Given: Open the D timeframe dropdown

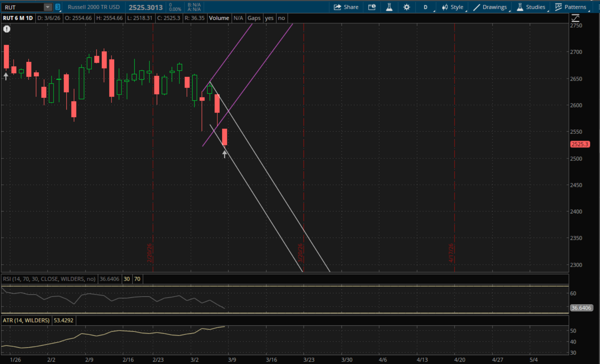Looking at the screenshot, I should 426,7.
